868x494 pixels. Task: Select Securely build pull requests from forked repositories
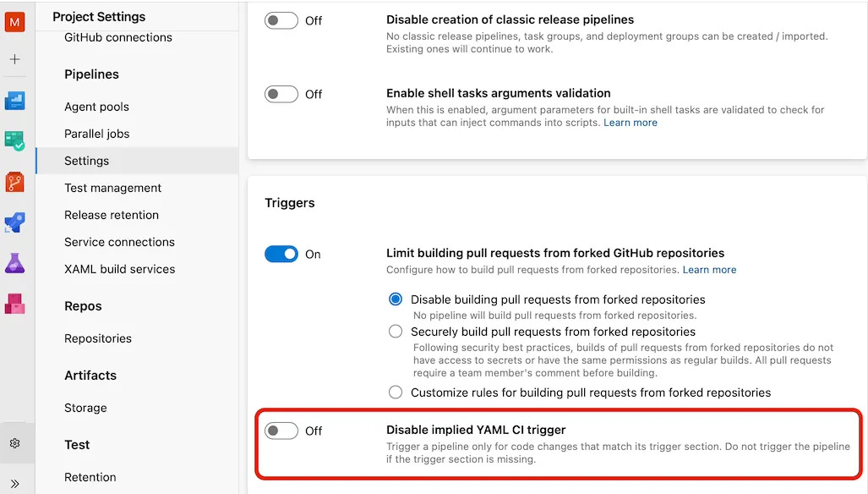(x=395, y=332)
